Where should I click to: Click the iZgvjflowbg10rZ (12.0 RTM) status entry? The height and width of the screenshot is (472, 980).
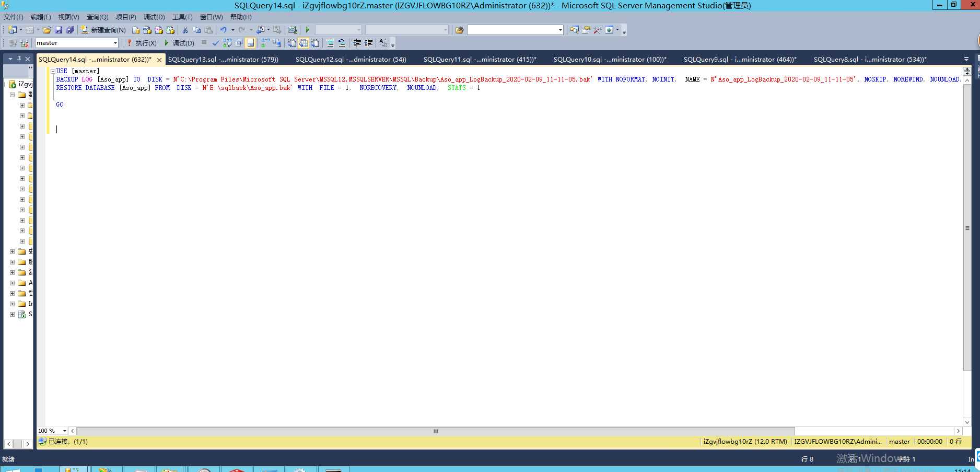pyautogui.click(x=745, y=442)
